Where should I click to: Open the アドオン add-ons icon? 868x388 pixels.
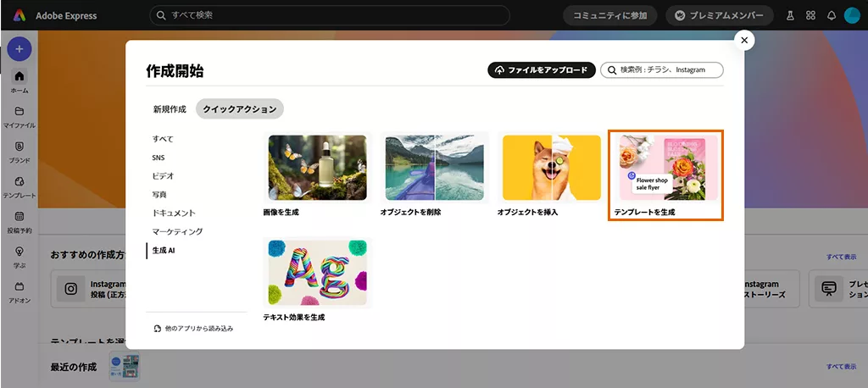click(x=19, y=287)
